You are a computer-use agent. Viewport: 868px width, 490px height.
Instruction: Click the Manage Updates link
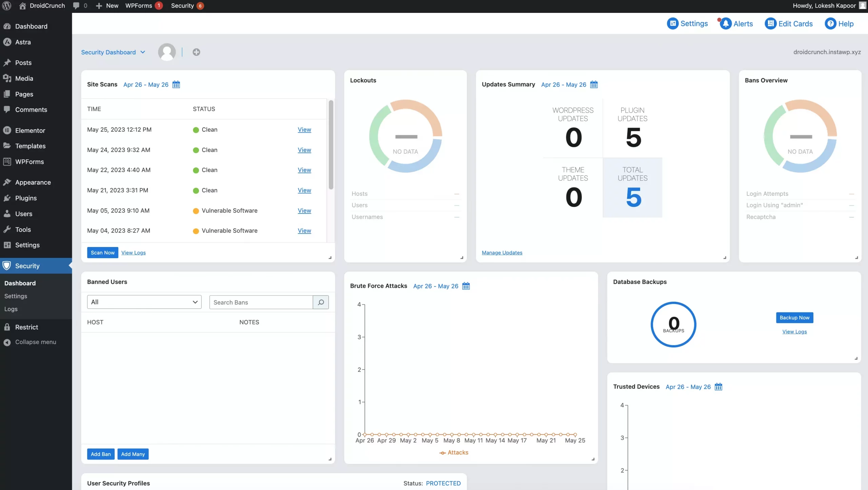502,252
